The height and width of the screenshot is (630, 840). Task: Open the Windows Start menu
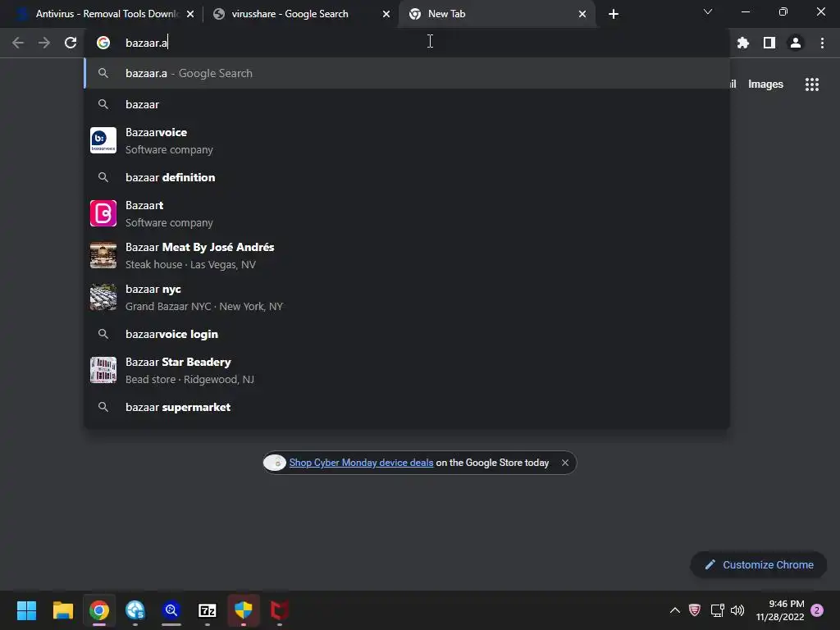(26, 610)
